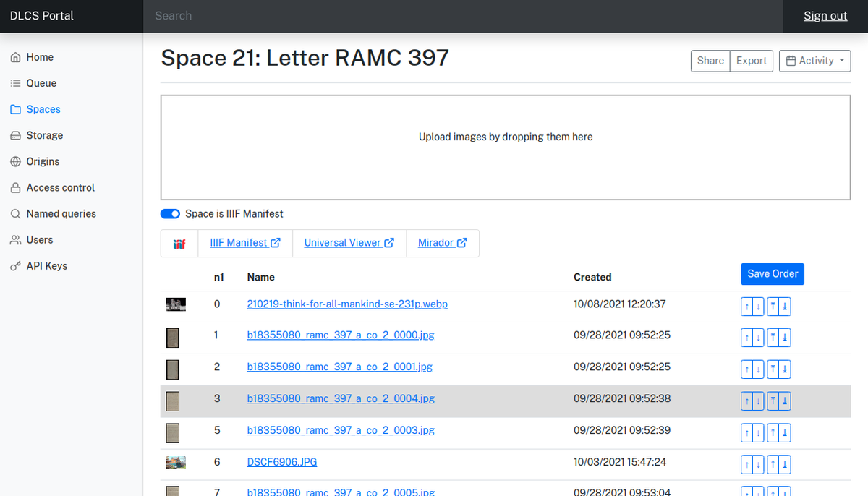Click the IIIF logo icon button

click(x=179, y=244)
